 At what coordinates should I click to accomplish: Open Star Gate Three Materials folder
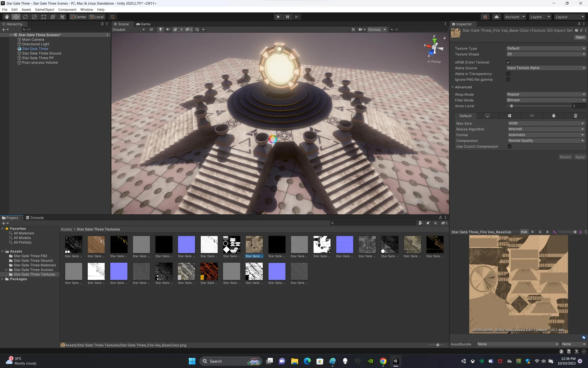[35, 265]
